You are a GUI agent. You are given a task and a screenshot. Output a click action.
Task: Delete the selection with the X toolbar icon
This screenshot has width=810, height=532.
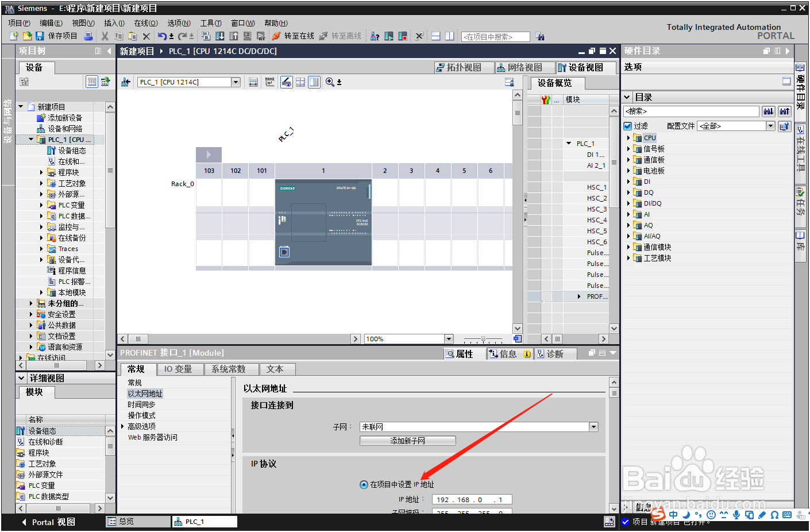click(146, 36)
